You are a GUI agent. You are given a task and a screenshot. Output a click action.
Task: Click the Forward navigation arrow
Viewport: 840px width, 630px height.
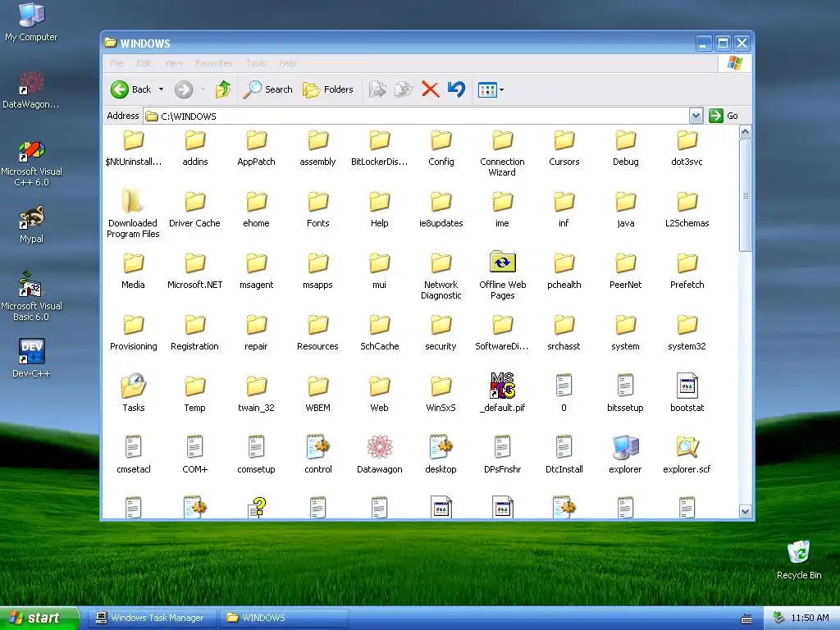click(x=184, y=89)
